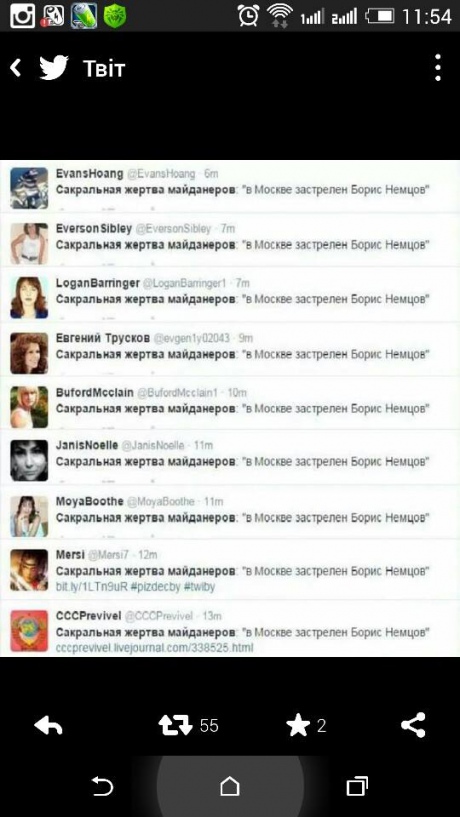The image size is (460, 817).
Task: Tap the share icon
Action: point(414,725)
